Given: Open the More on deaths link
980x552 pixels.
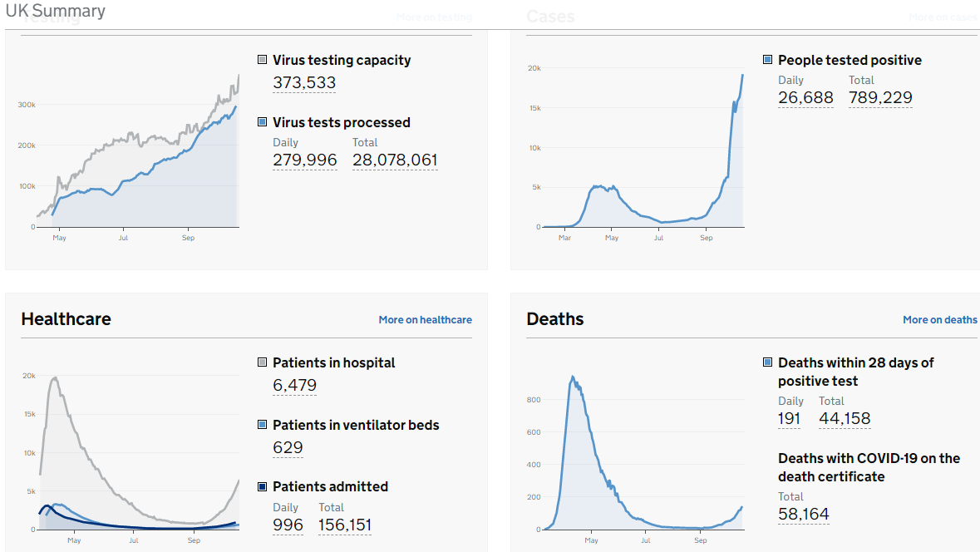Looking at the screenshot, I should [x=940, y=319].
